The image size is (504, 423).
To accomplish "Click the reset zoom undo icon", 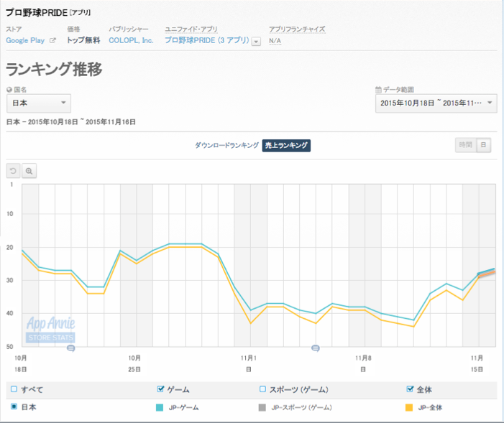I will (x=13, y=171).
